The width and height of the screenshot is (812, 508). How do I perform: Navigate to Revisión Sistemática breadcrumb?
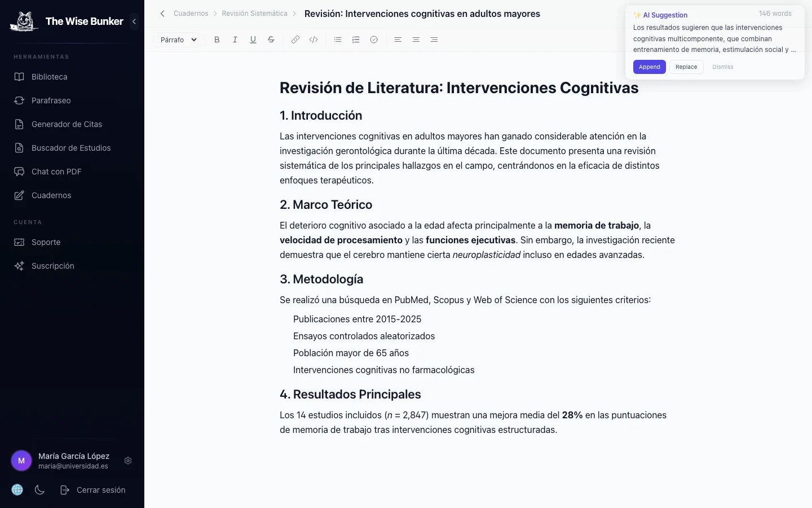point(254,13)
